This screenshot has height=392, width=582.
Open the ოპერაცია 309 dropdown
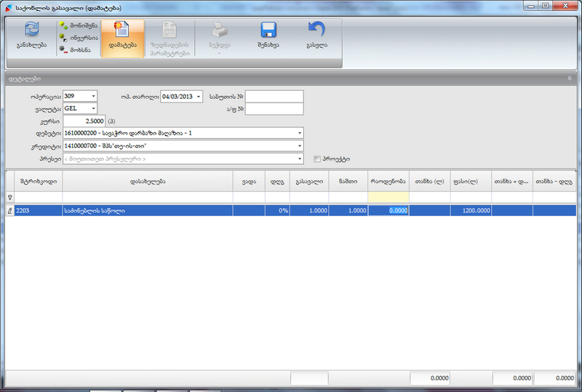click(x=93, y=97)
